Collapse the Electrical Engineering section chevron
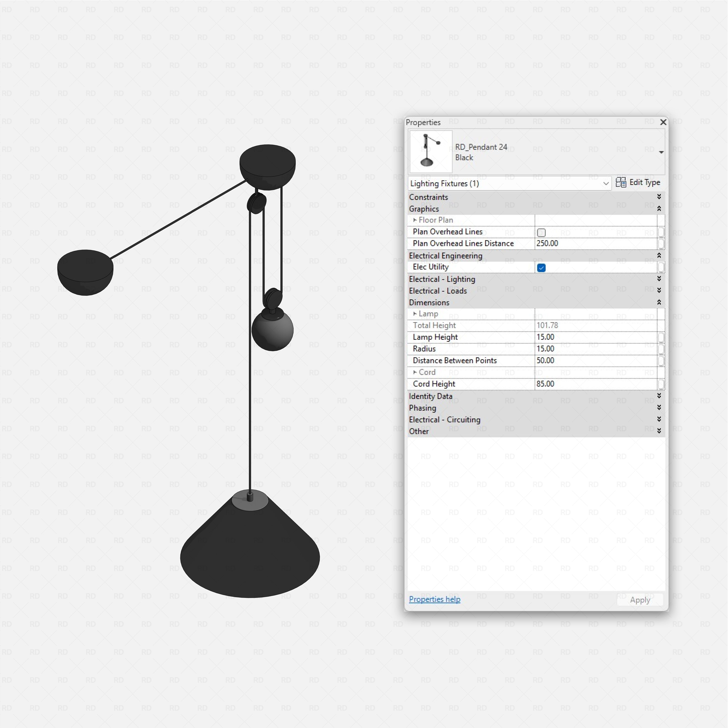This screenshot has width=728, height=728. (x=659, y=255)
